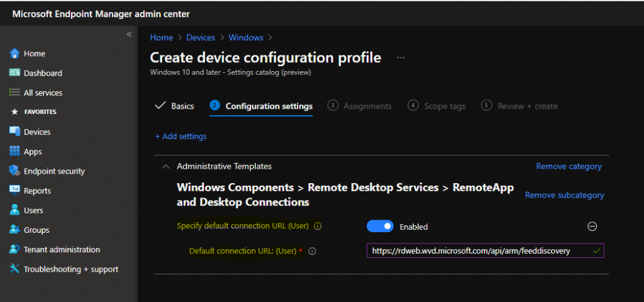Open the Users icon in sidebar
The height and width of the screenshot is (302, 644).
pyautogui.click(x=14, y=210)
